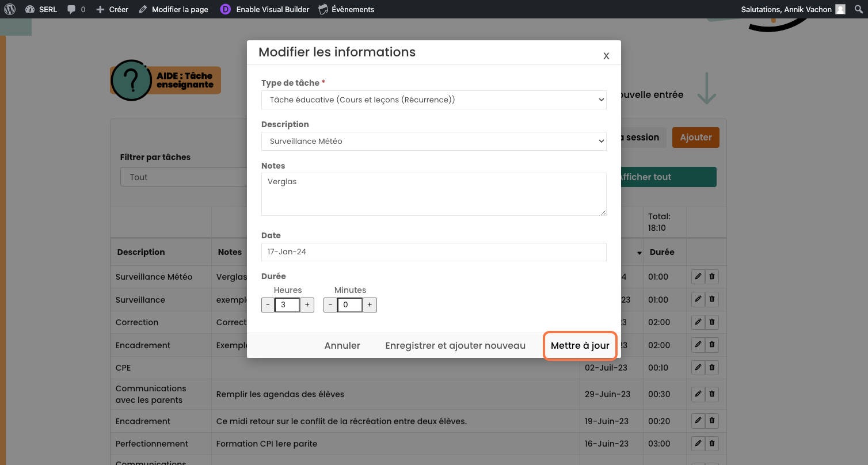Click pencil edit icon for Surveillance Météo row
The image size is (868, 465).
tap(698, 277)
